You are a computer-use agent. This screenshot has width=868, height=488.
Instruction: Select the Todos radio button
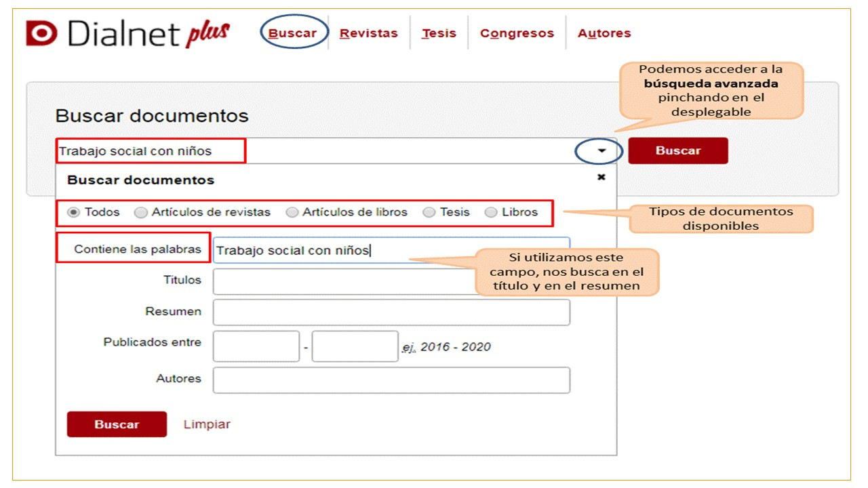click(73, 213)
